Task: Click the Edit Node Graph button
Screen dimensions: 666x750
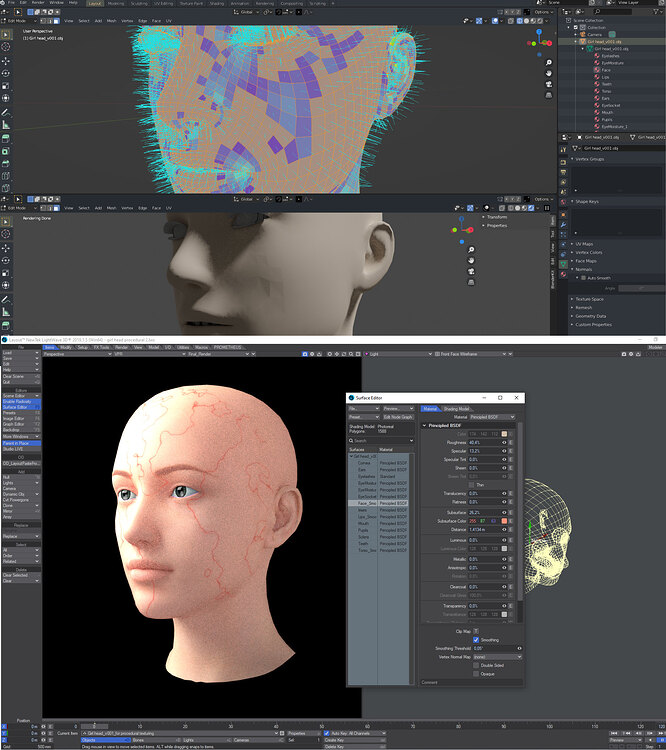Action: tap(398, 417)
